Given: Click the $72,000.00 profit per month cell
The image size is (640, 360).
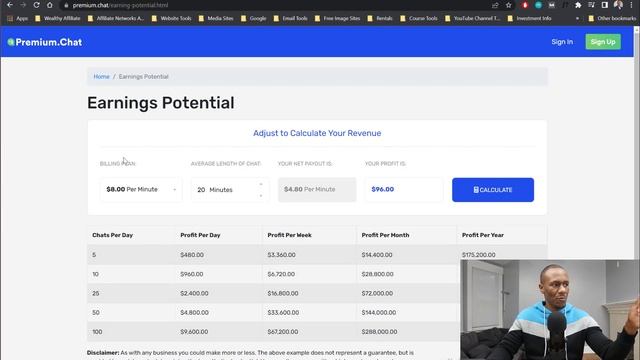Looking at the screenshot, I should 377,293.
